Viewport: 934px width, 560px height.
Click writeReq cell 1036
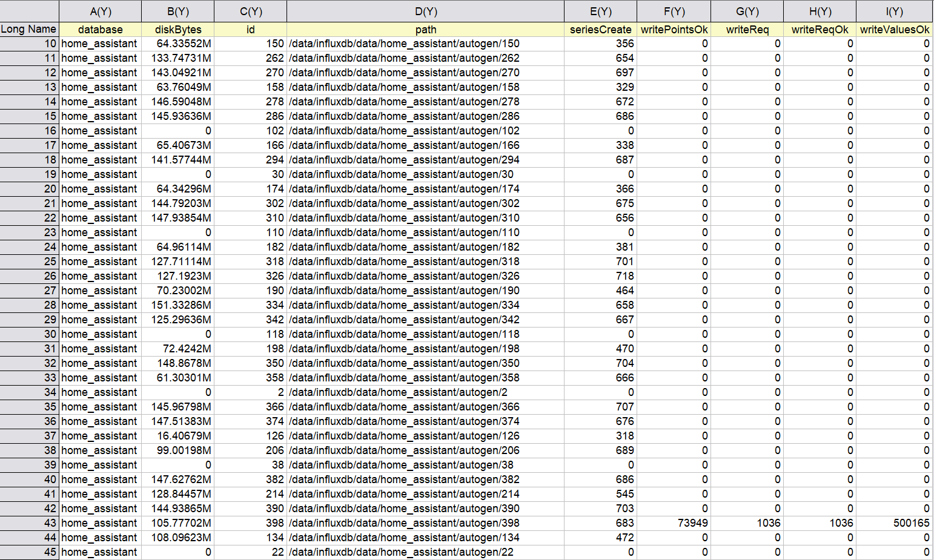click(x=747, y=523)
